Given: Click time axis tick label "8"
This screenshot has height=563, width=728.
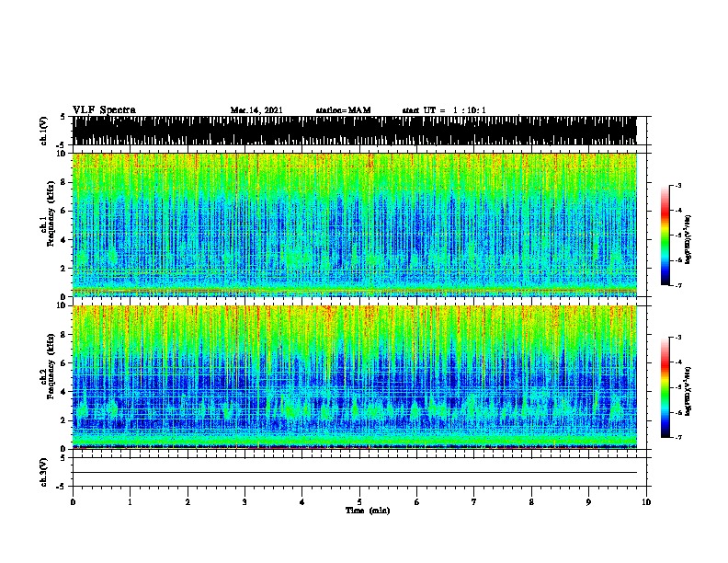Looking at the screenshot, I should click(x=531, y=502).
